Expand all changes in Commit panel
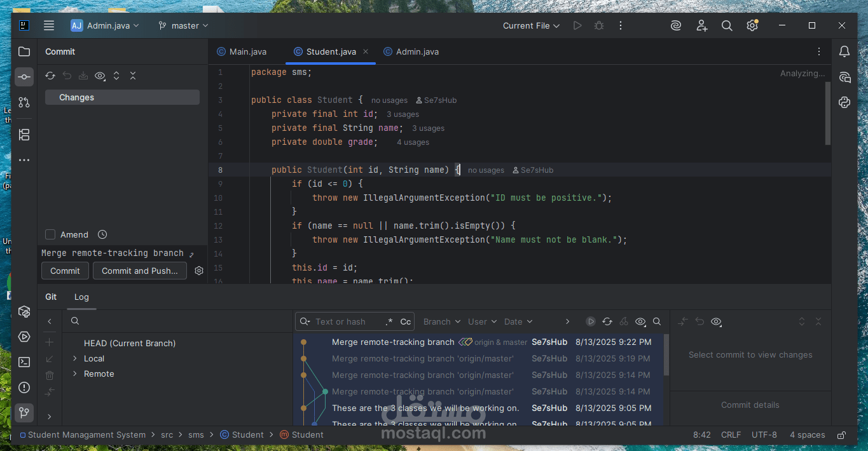 coord(116,76)
